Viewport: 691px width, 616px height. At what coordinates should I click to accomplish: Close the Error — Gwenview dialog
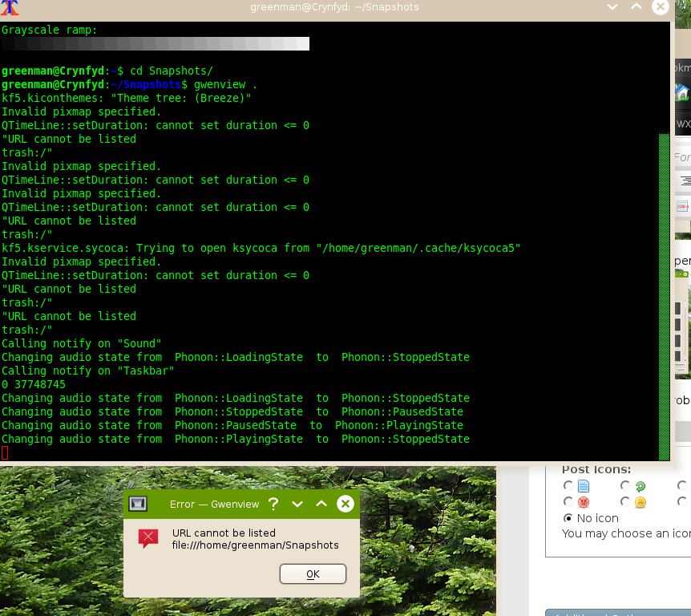tap(345, 504)
